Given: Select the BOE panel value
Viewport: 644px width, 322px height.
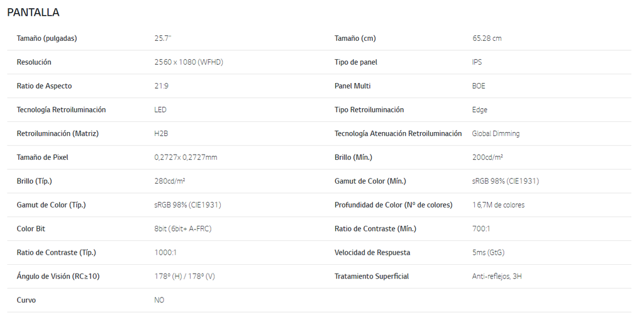Looking at the screenshot, I should tap(479, 86).
